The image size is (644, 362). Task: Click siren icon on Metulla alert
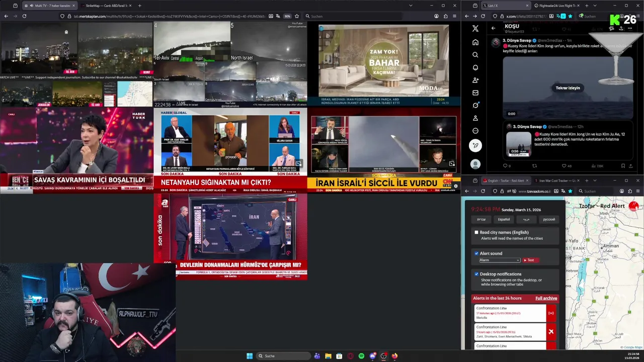[551, 313]
